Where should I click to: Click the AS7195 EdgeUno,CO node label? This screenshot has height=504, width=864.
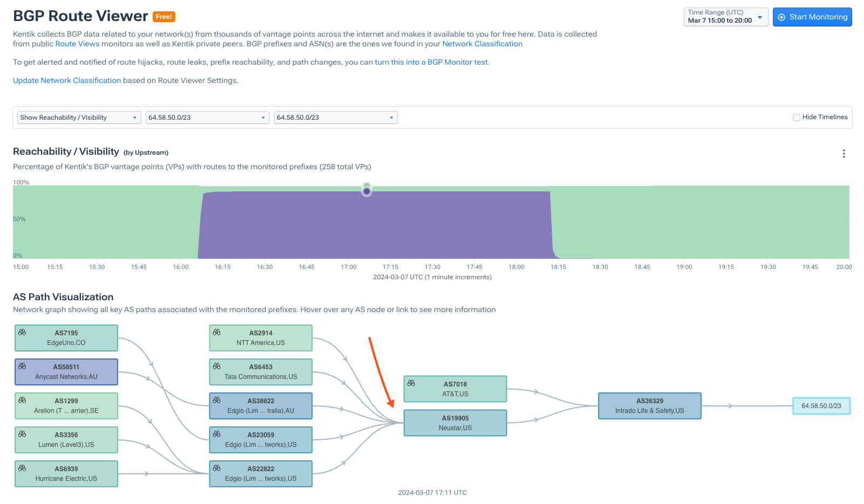(66, 338)
